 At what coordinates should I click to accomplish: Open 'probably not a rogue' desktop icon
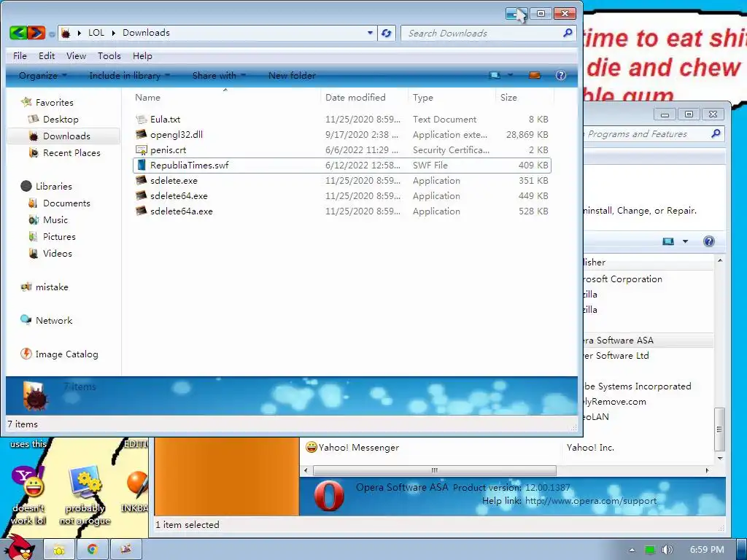tap(85, 495)
